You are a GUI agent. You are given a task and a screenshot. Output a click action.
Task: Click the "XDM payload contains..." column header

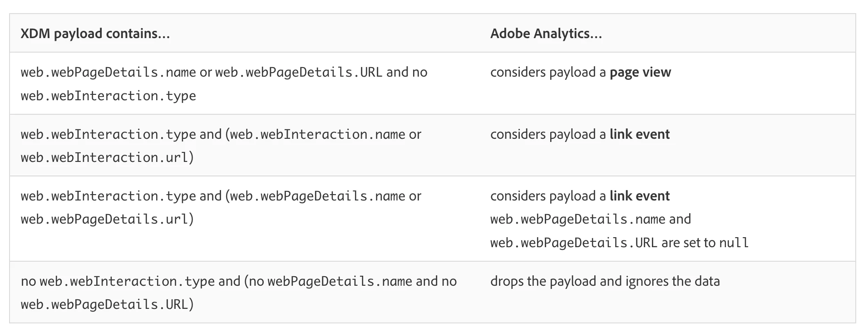pyautogui.click(x=95, y=34)
